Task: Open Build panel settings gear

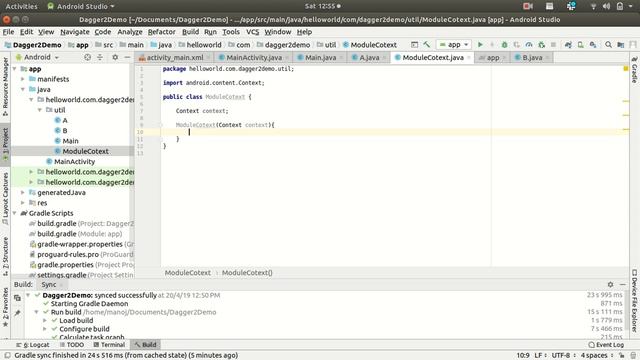Action: point(610,284)
